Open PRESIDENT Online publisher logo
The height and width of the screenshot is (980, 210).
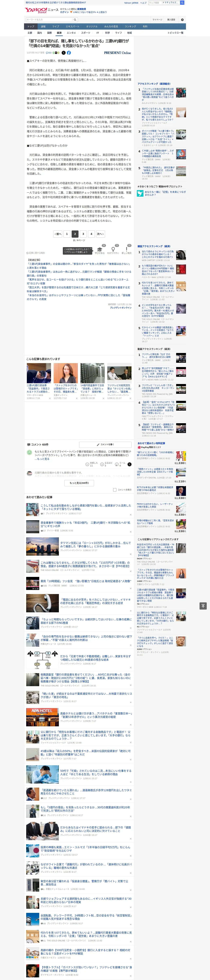coord(117,53)
